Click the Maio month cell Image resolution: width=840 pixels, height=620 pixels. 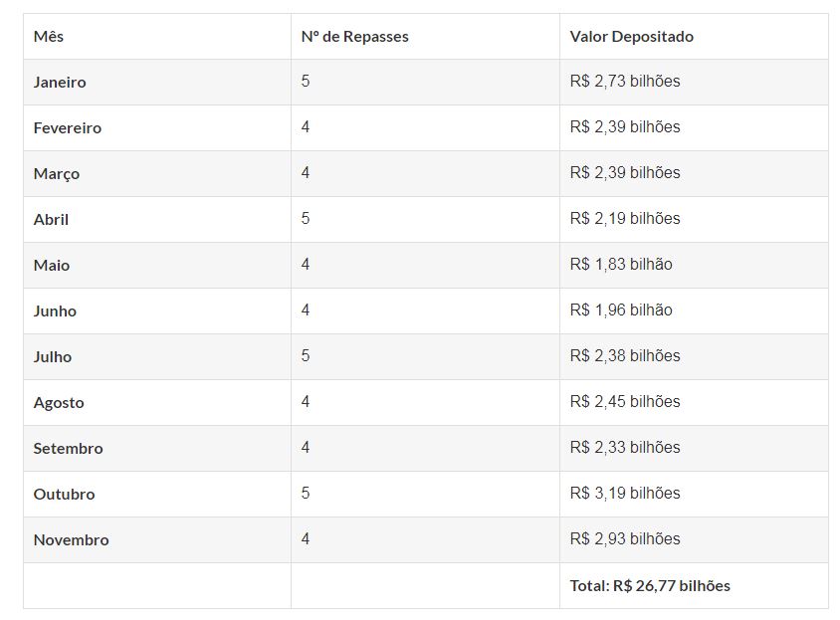click(52, 266)
